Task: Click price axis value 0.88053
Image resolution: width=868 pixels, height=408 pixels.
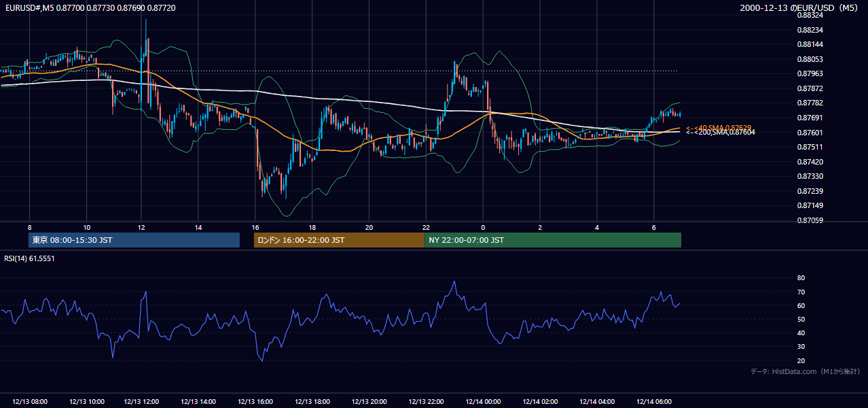Action: (810, 59)
